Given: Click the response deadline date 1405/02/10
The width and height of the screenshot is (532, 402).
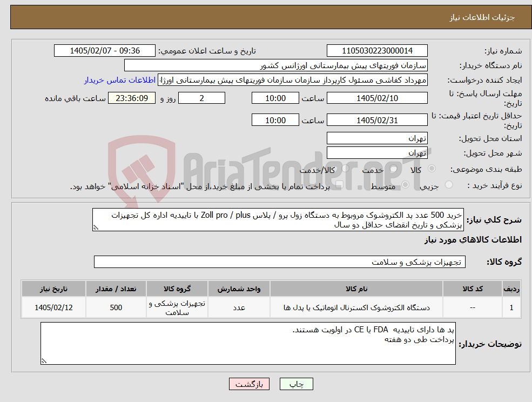Looking at the screenshot, I should (x=377, y=98).
